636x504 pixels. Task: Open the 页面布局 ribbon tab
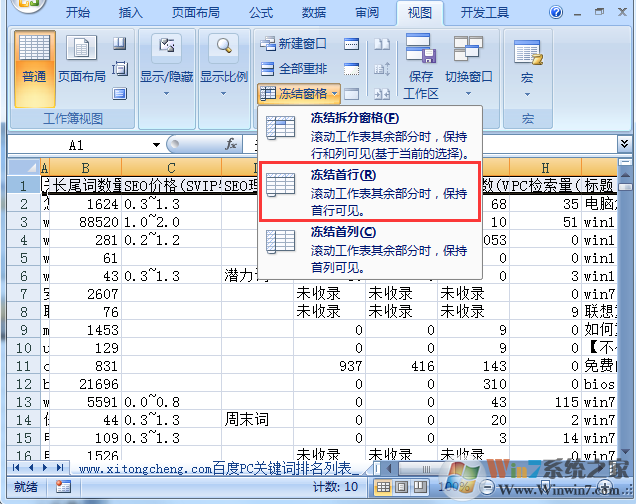click(196, 13)
